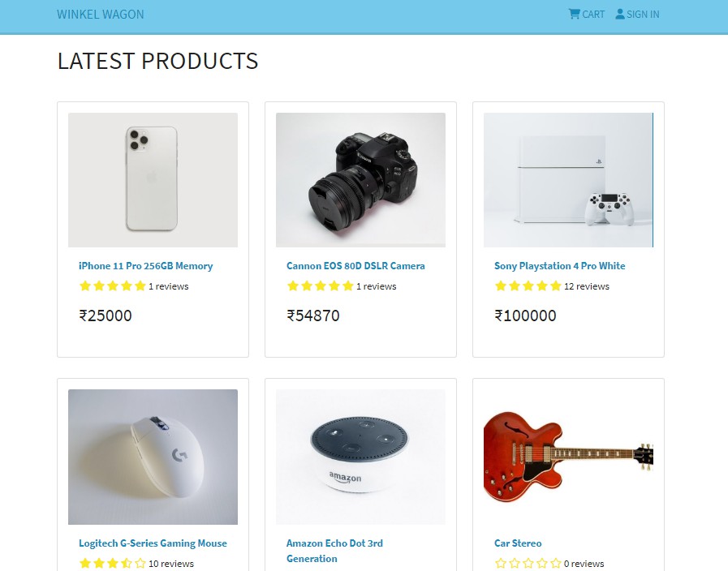Select SIGN IN in the navbar
The image size is (728, 571).
click(642, 14)
